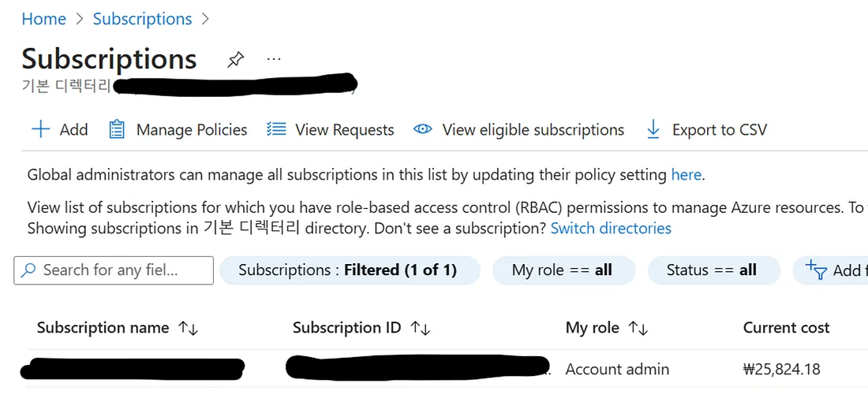Open the My role == all filter
868x413 pixels.
[562, 270]
